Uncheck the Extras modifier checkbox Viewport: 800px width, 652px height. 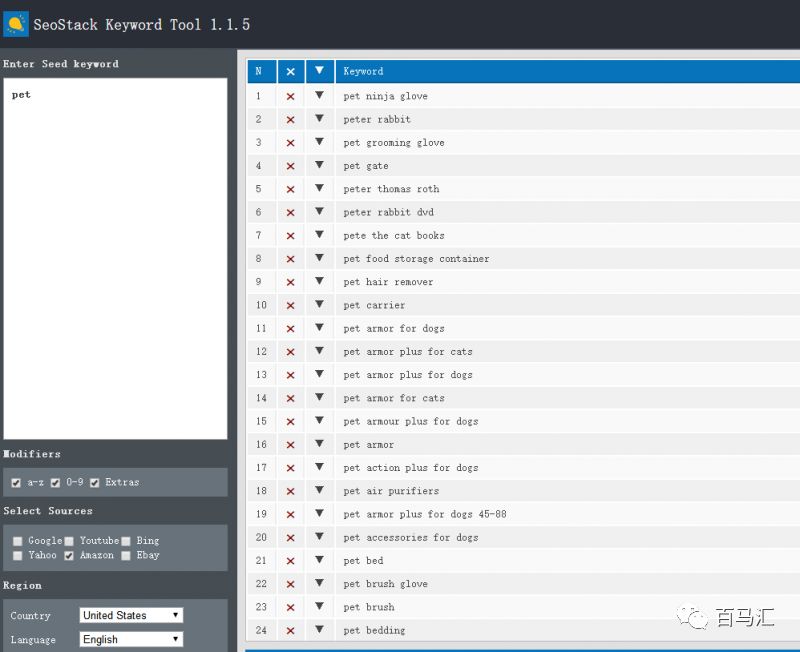[x=95, y=483]
